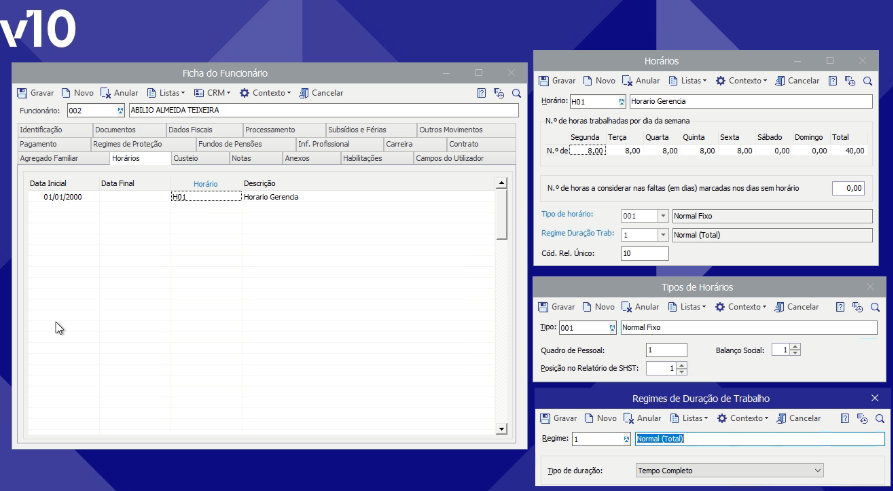Open the search magnifier in Ficha do Funcionário
The image size is (893, 491).
click(x=516, y=93)
